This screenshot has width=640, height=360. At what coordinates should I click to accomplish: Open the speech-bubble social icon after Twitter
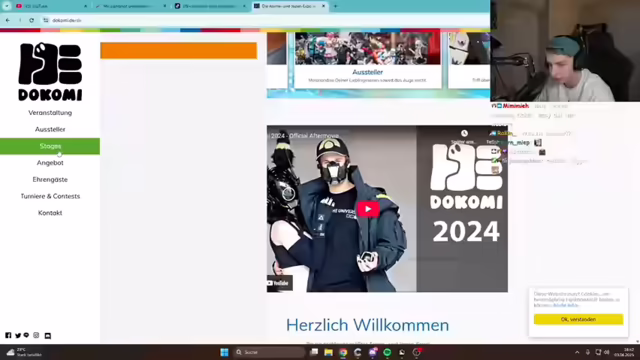tap(27, 335)
